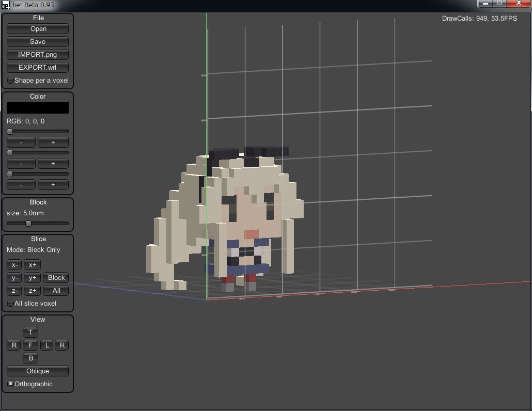Enable the Shape per a voxel checkbox
This screenshot has width=532, height=411.
10,81
